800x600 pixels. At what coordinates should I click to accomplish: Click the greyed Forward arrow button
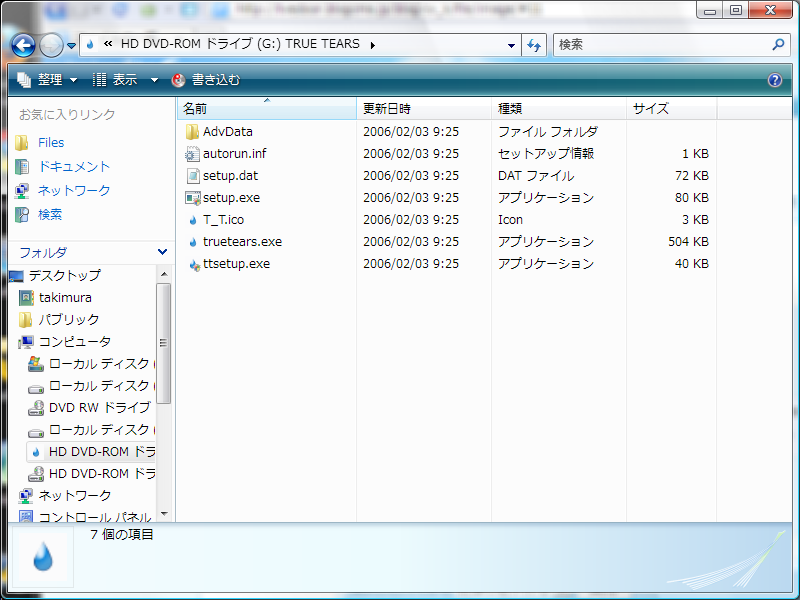click(x=51, y=45)
